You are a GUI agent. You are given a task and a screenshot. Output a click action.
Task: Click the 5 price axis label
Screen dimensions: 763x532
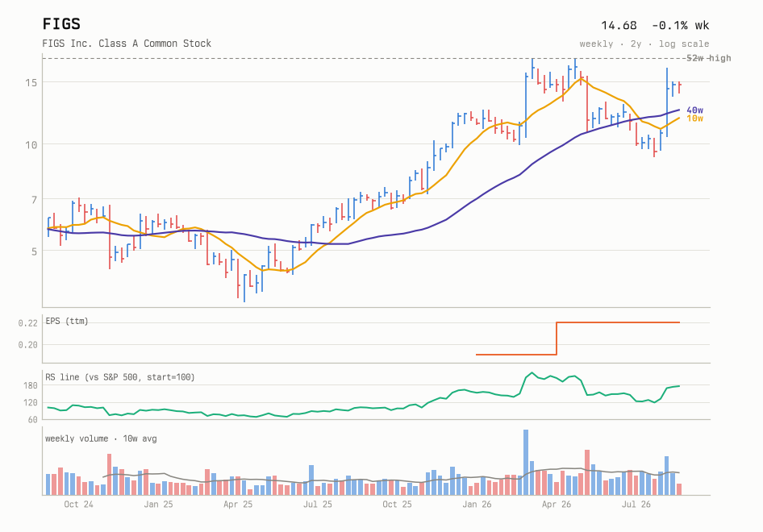pyautogui.click(x=34, y=252)
